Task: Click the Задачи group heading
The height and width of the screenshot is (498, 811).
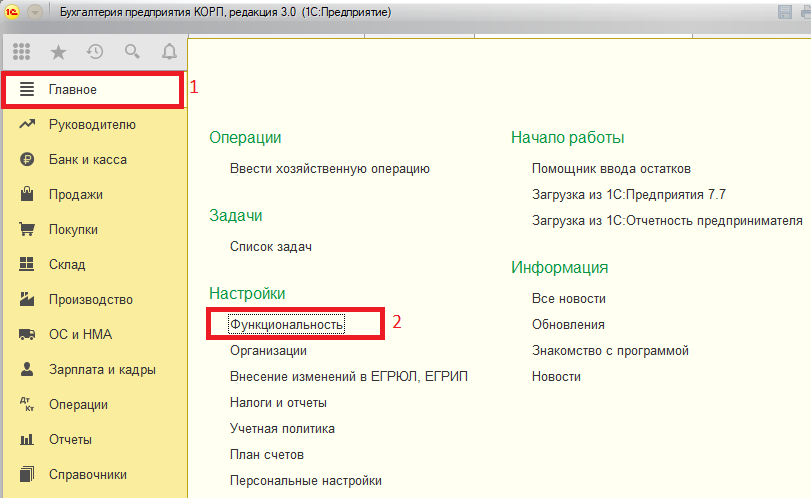Action: click(x=235, y=215)
